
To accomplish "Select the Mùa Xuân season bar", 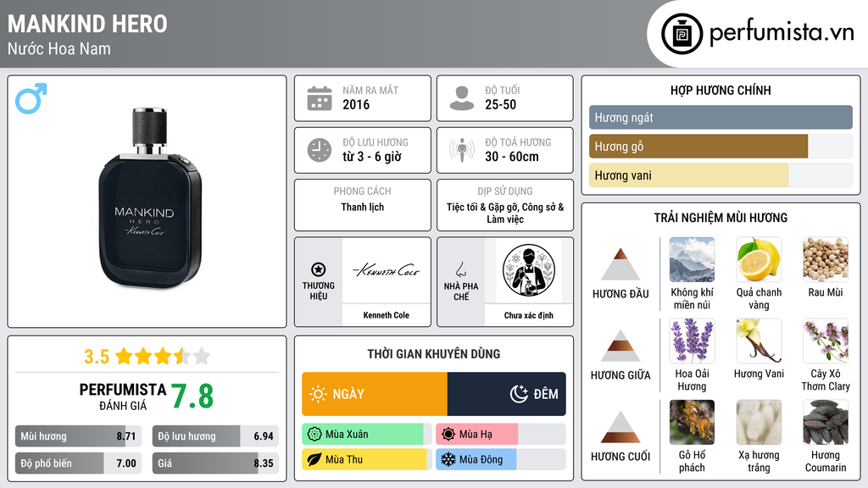I will (x=367, y=435).
